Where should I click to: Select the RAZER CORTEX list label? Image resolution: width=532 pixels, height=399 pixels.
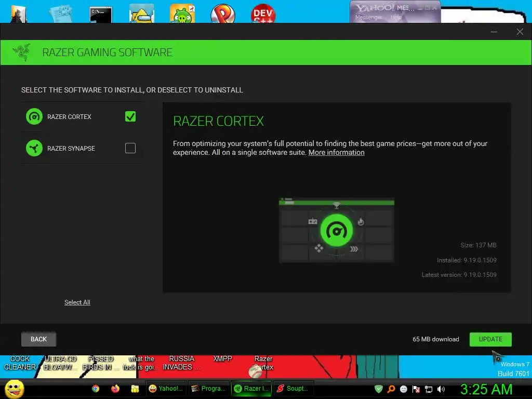point(69,117)
